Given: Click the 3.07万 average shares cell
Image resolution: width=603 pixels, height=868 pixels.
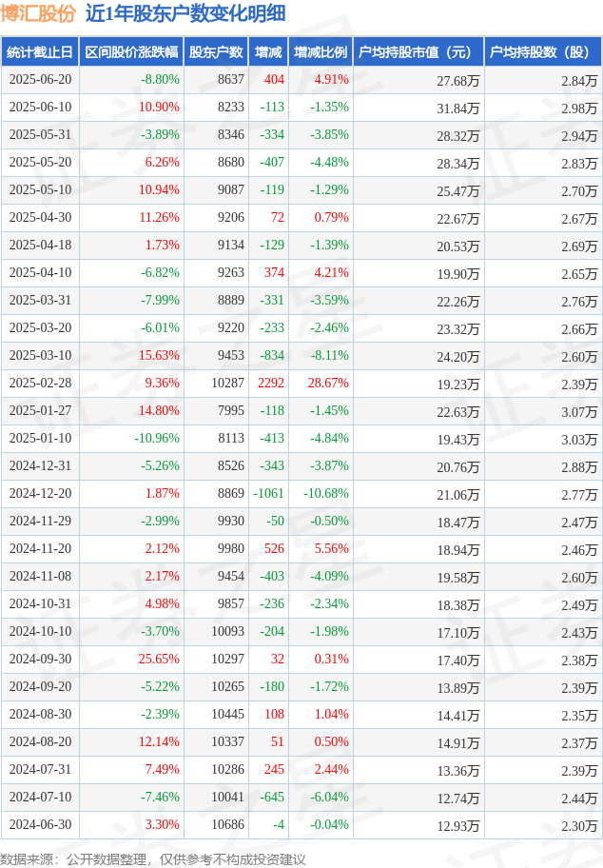Looking at the screenshot, I should (x=579, y=411).
